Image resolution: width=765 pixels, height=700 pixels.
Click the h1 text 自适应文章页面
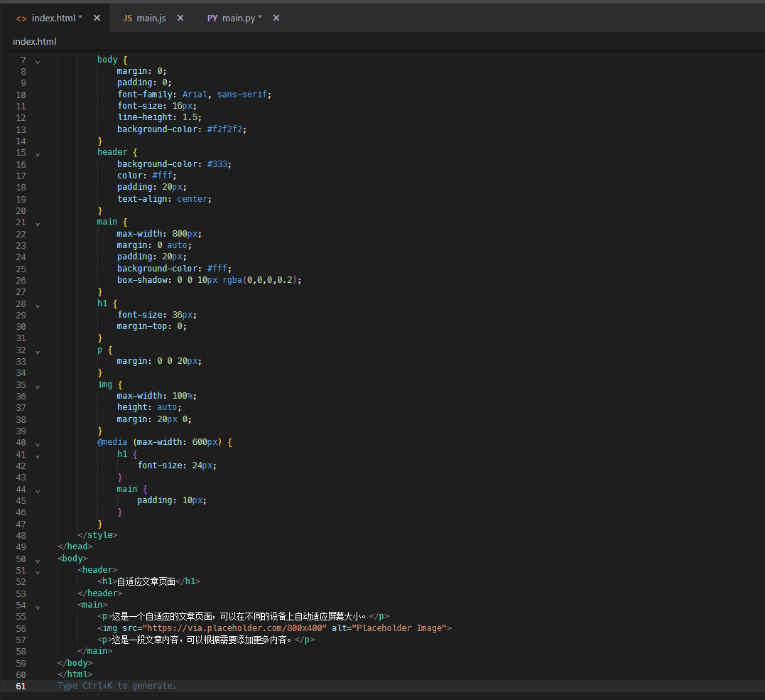click(146, 581)
